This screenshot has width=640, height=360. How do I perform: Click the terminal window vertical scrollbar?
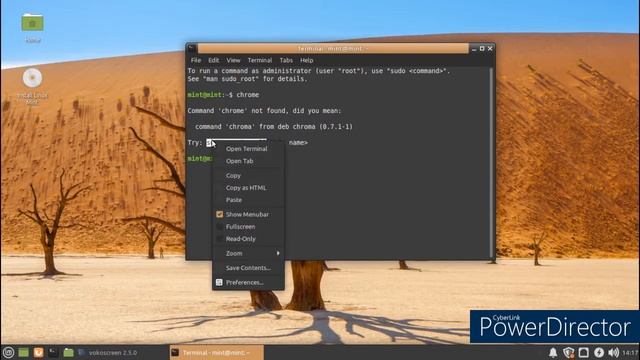[x=491, y=162]
